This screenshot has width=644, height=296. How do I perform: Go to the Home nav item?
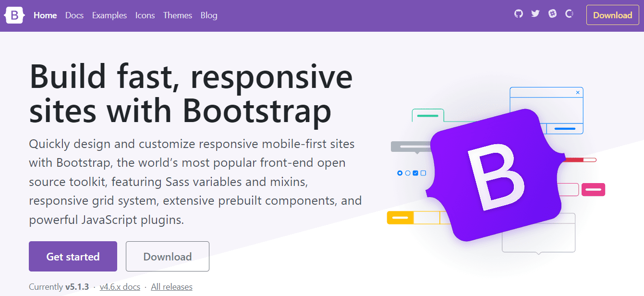point(45,15)
